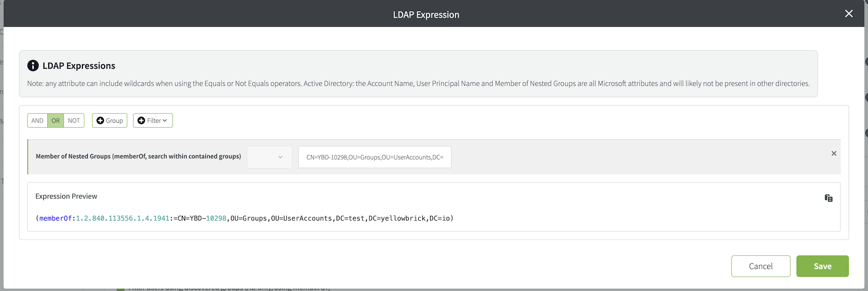Add a new Group with plus icon

click(109, 120)
